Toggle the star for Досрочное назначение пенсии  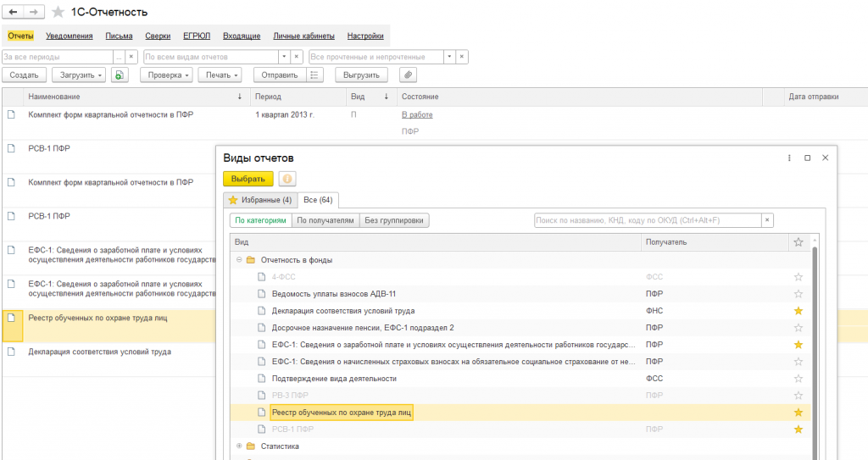tap(798, 328)
